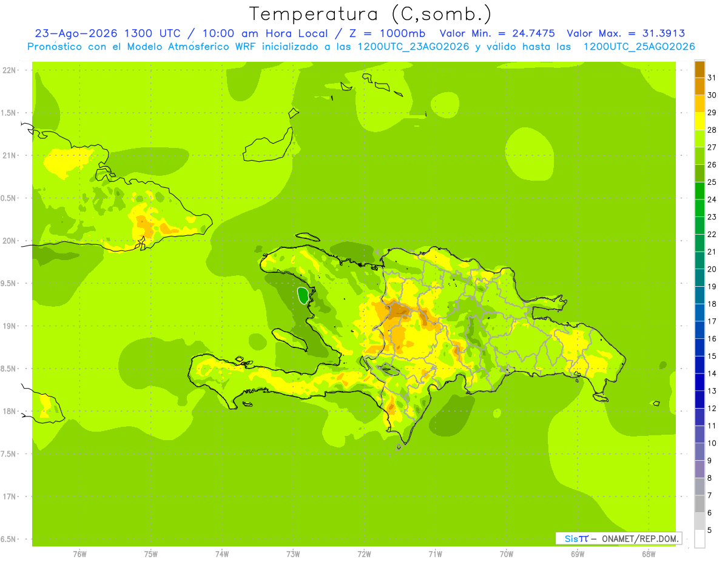The height and width of the screenshot is (562, 728).
Task: Click the 'ONAMET/REP.DOM.' credit label
Action: click(x=641, y=538)
